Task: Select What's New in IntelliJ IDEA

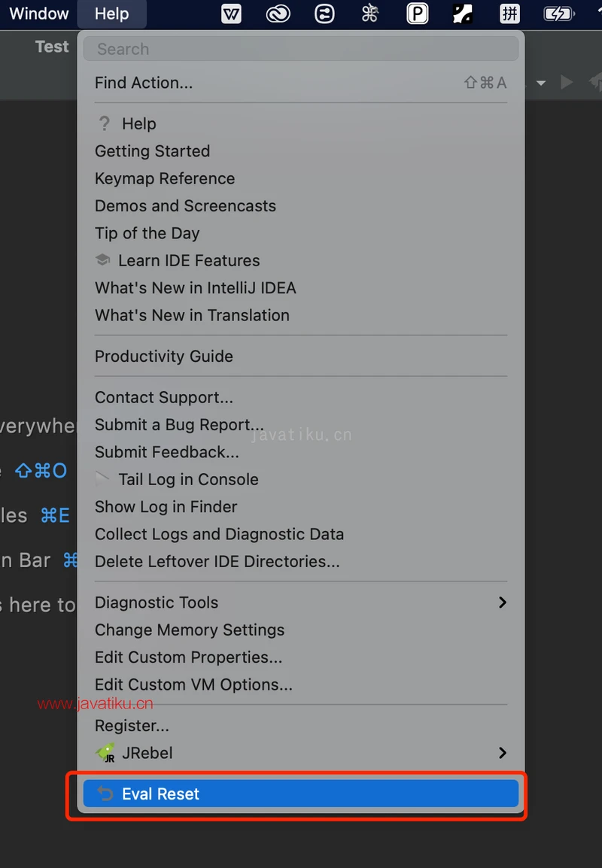Action: click(196, 287)
